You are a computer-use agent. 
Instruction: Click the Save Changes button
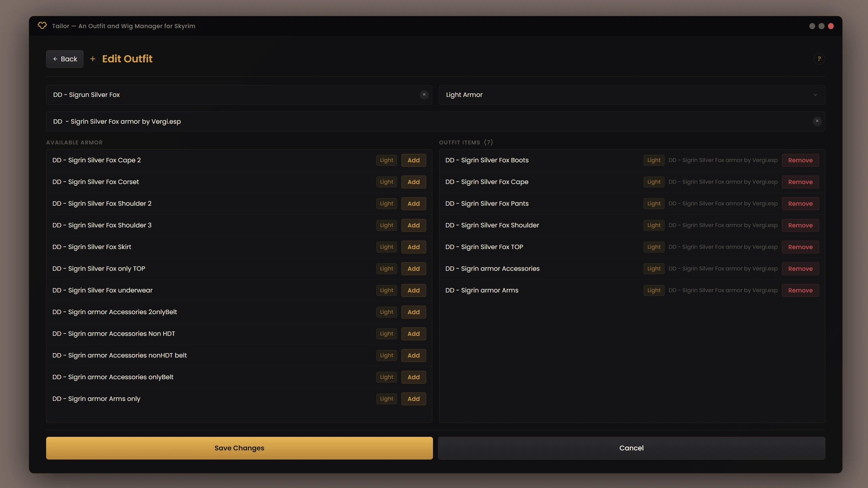pyautogui.click(x=239, y=448)
